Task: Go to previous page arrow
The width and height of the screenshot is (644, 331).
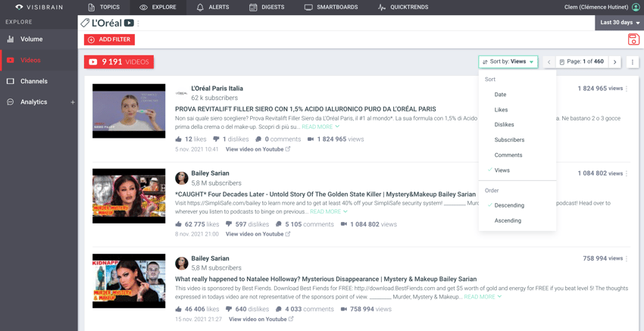Action: point(549,62)
